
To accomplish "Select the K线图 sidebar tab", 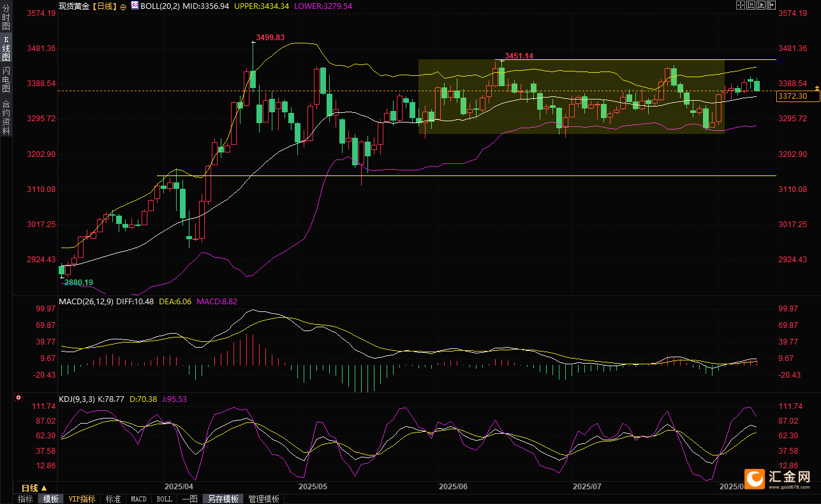I will click(x=6, y=48).
